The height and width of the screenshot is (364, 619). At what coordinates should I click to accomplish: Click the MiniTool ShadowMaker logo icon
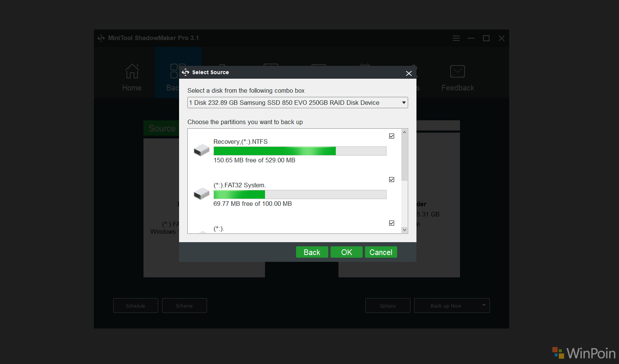coord(101,38)
